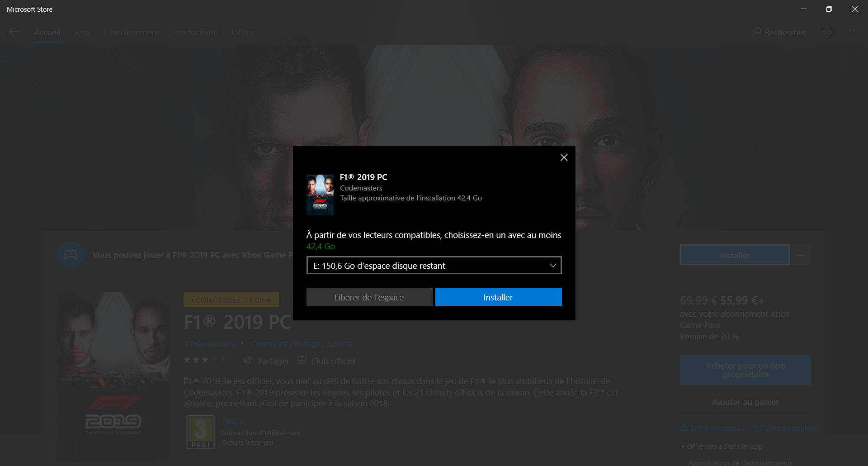Click Libérer de l'espace button
Screen dimensions: 868x466
pos(369,297)
